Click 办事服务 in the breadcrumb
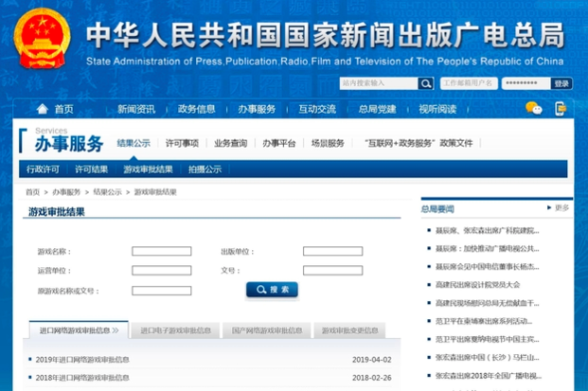Image resolution: width=588 pixels, height=391 pixels. [66, 192]
